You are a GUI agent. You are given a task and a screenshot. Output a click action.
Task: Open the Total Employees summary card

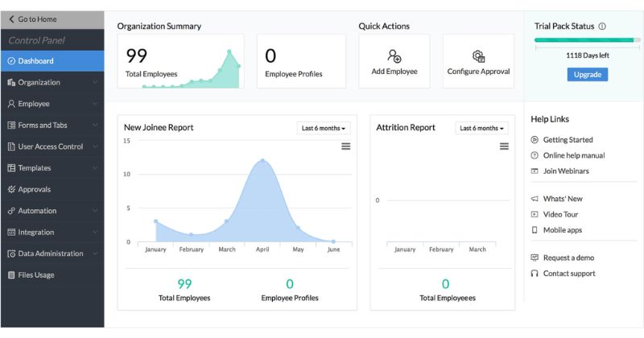click(x=180, y=61)
